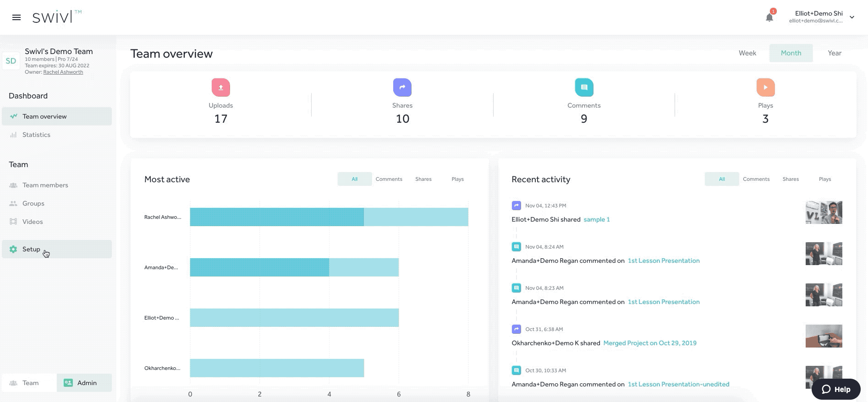
Task: Open the sample 1 video thumbnail
Action: pyautogui.click(x=824, y=212)
